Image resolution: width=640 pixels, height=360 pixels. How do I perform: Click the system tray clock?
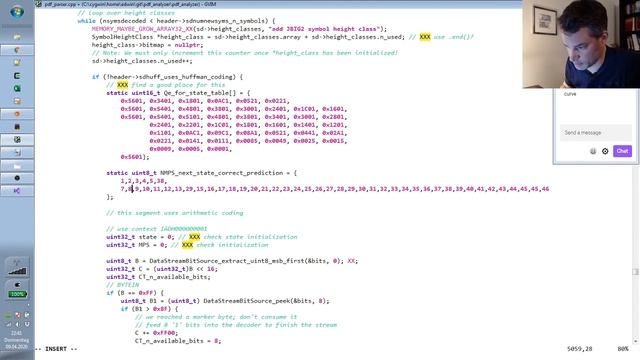click(x=17, y=340)
